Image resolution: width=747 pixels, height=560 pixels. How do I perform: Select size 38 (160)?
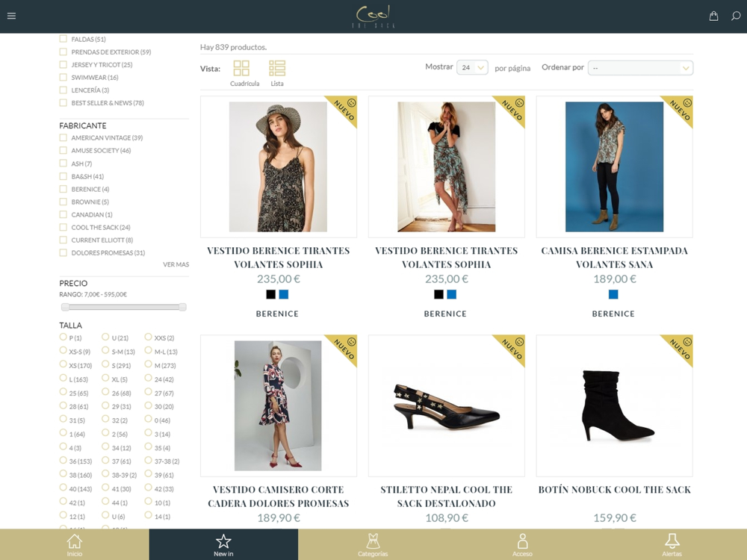point(63,474)
